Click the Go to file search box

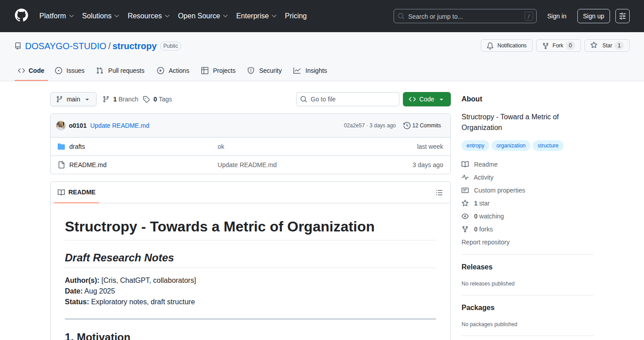(x=347, y=99)
